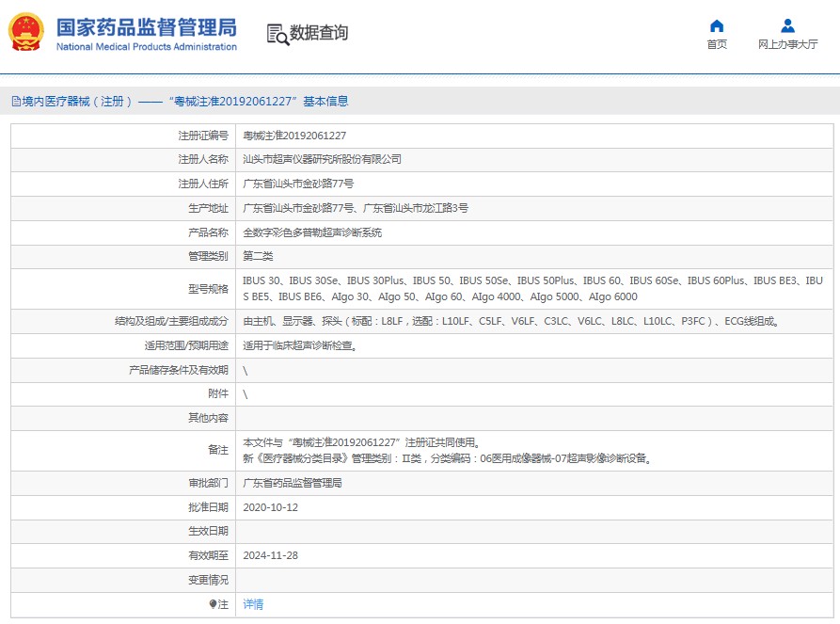
Task: Click 备注 label
Action: (x=218, y=450)
